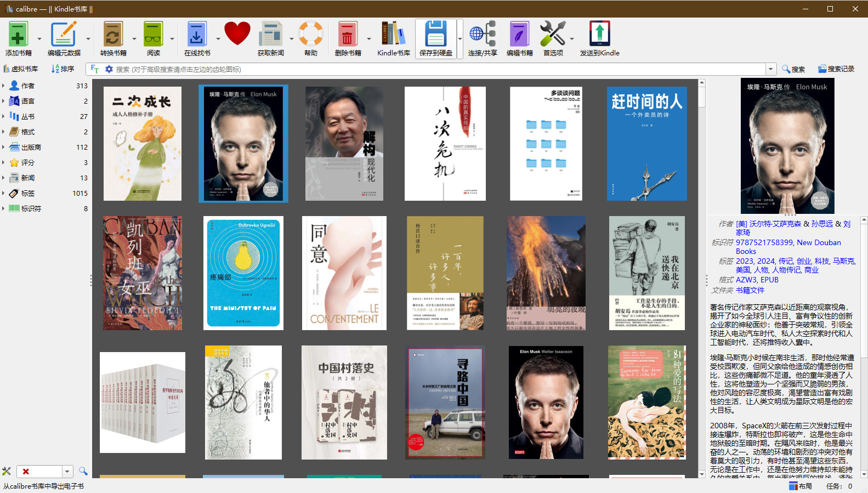Open dropdown arrow next to 添加书籍
This screenshot has height=493, width=868.
39,39
